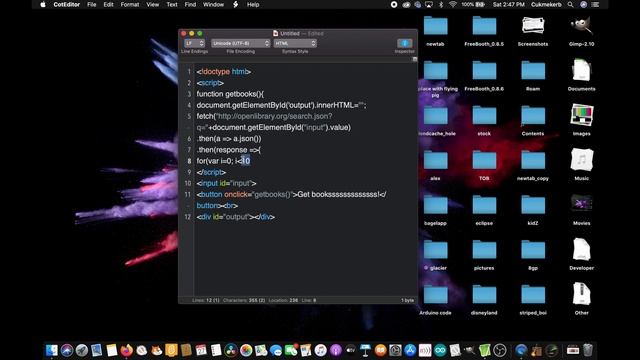Open the Trash in the Dock

pos(588,350)
